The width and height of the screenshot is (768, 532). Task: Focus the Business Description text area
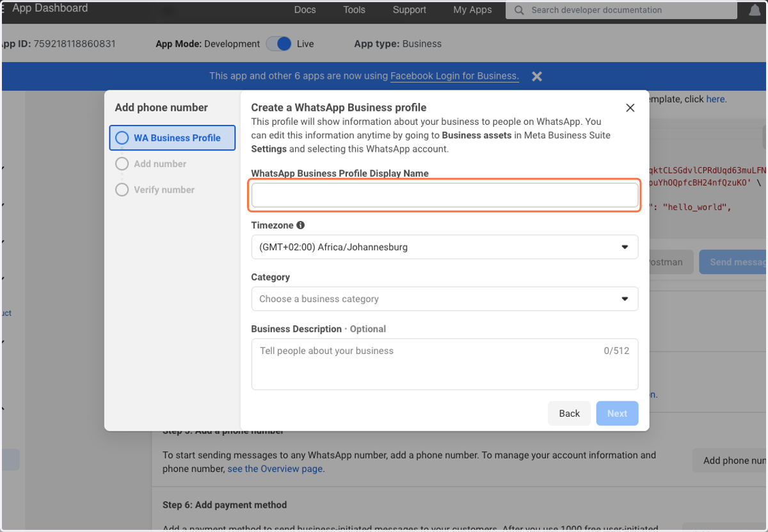(x=445, y=364)
